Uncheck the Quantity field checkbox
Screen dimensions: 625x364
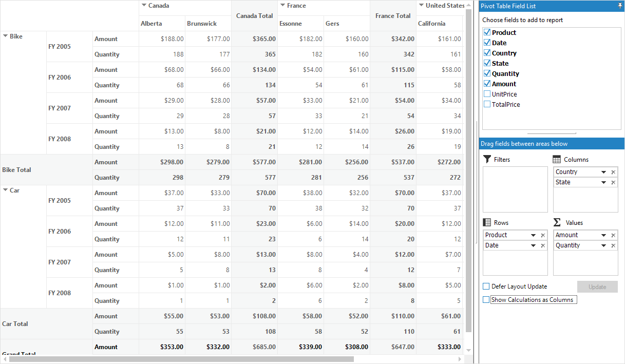click(x=487, y=73)
